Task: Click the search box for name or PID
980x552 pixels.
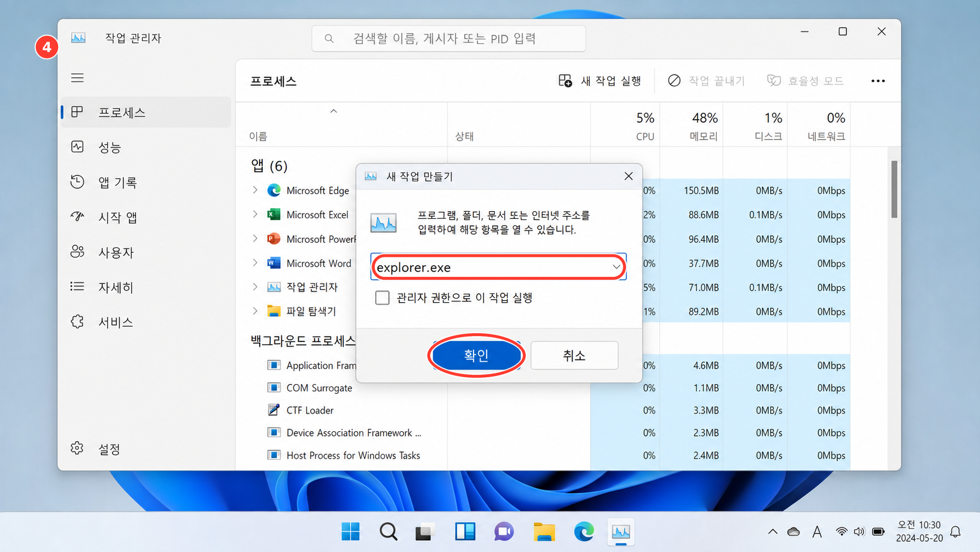Action: pyautogui.click(x=448, y=39)
